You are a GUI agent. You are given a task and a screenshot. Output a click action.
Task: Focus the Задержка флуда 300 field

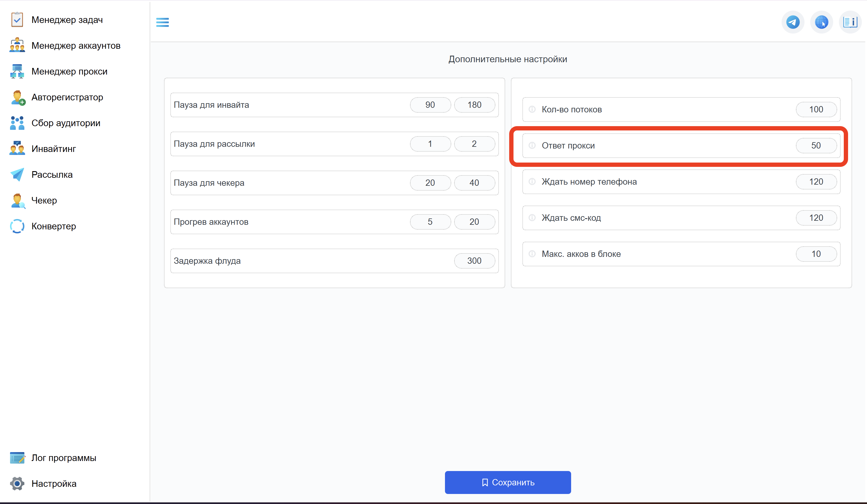click(474, 261)
